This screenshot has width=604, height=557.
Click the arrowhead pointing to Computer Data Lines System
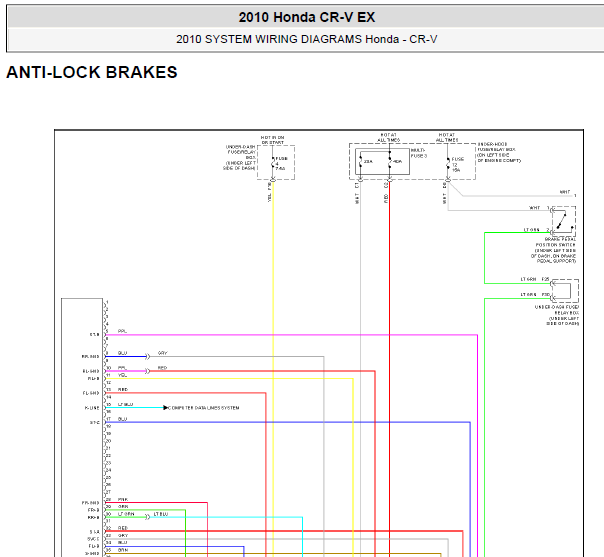click(x=166, y=408)
